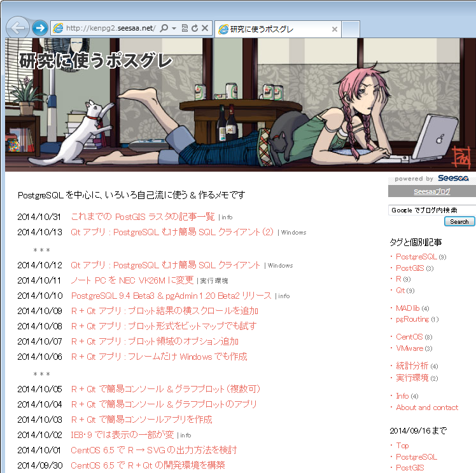Open ノート PC を NEC VK26M に変更 post
The image size is (476, 473).
tap(132, 280)
